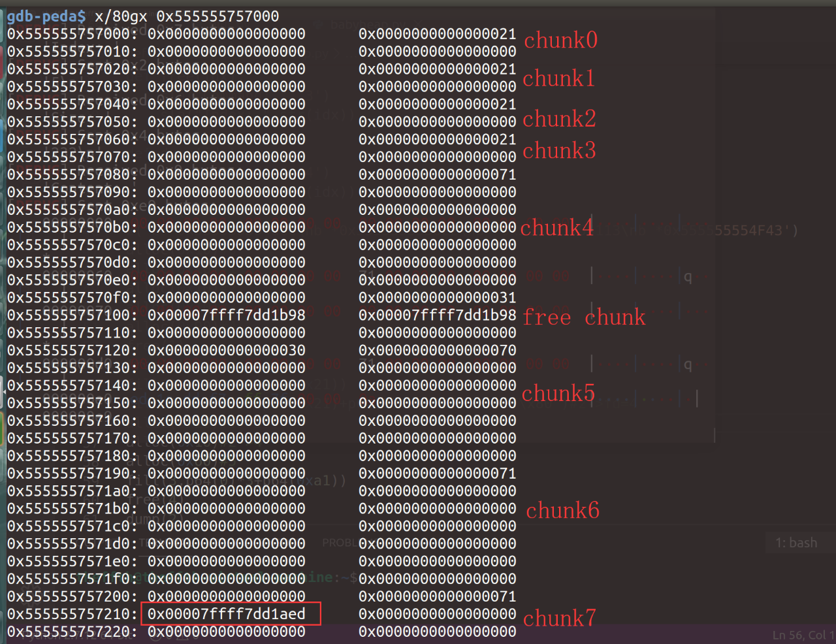
Task: Click the red chunk6 annotation label
Action: click(x=563, y=510)
